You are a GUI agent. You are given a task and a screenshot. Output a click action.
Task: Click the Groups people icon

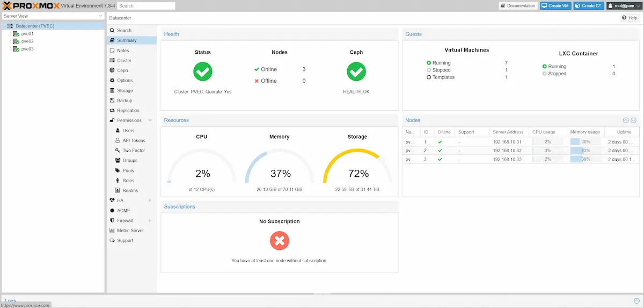pos(118,161)
